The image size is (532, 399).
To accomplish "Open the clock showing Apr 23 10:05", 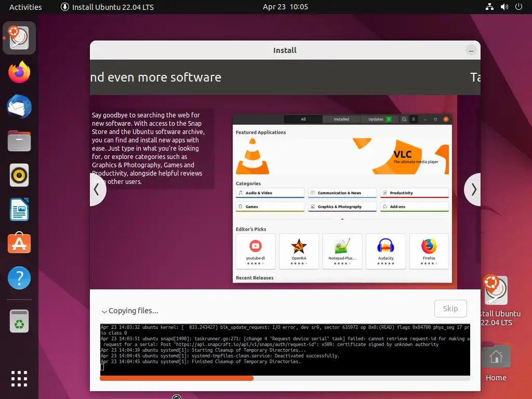I will click(x=285, y=7).
